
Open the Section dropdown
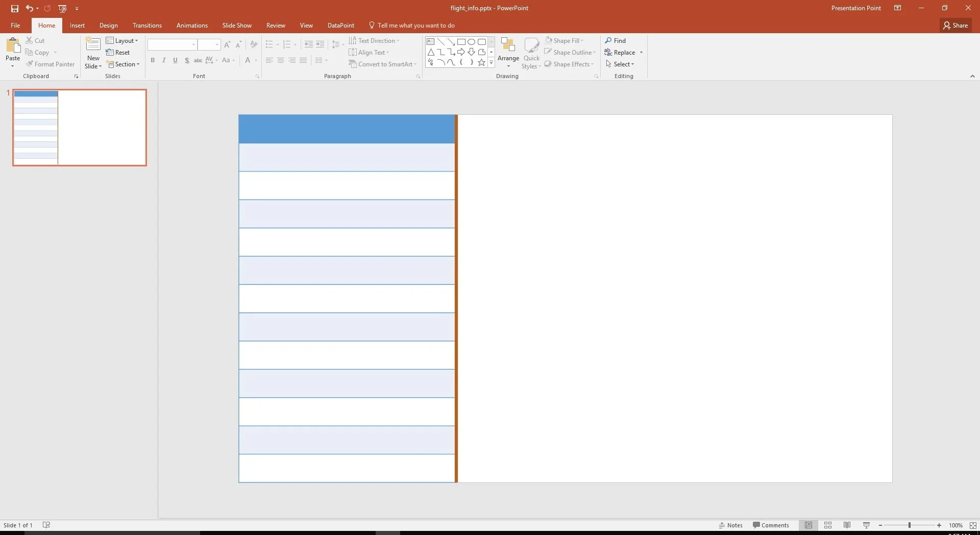(122, 64)
